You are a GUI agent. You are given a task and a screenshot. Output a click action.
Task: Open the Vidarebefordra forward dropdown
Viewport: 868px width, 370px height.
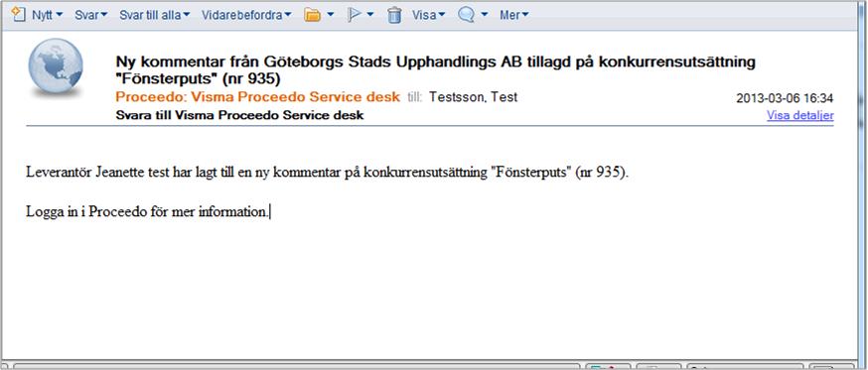click(246, 15)
